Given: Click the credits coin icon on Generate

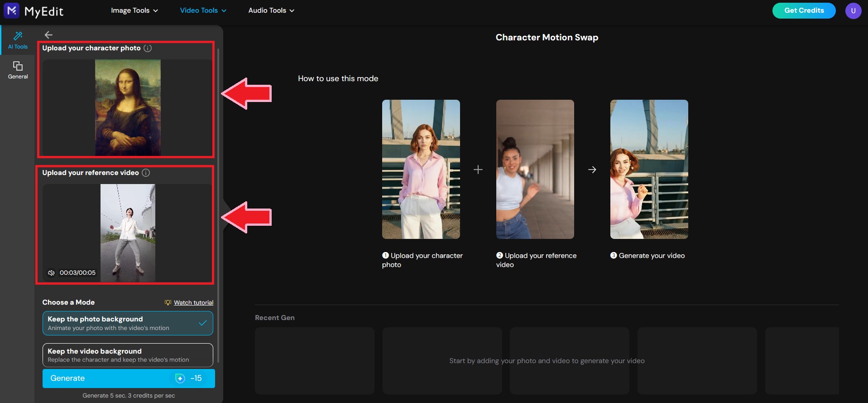Looking at the screenshot, I should [x=180, y=378].
